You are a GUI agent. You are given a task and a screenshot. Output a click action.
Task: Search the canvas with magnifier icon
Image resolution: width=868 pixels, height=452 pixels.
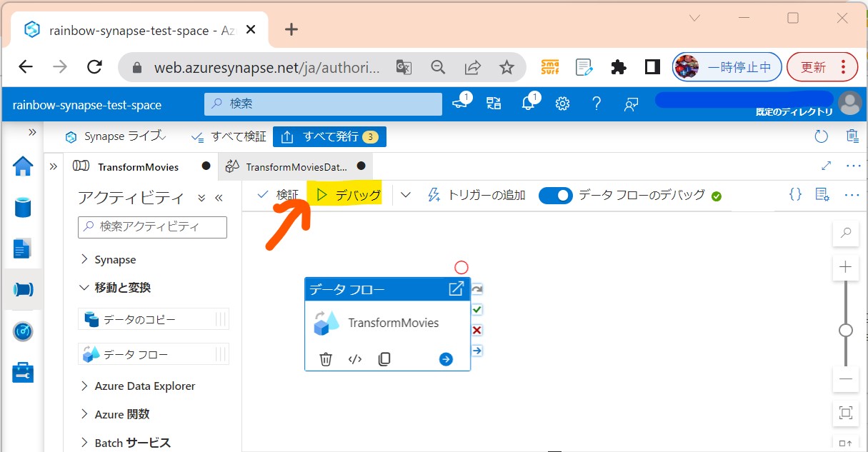click(x=846, y=232)
